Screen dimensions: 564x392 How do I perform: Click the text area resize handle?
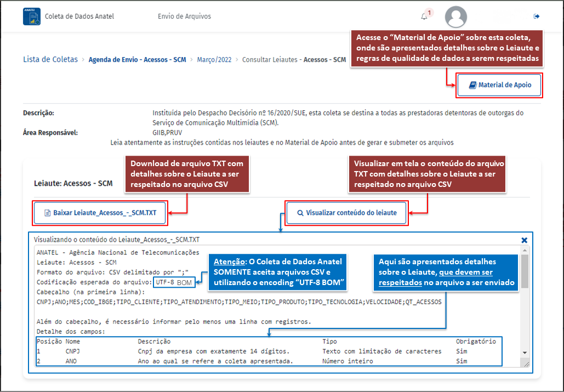526,363
